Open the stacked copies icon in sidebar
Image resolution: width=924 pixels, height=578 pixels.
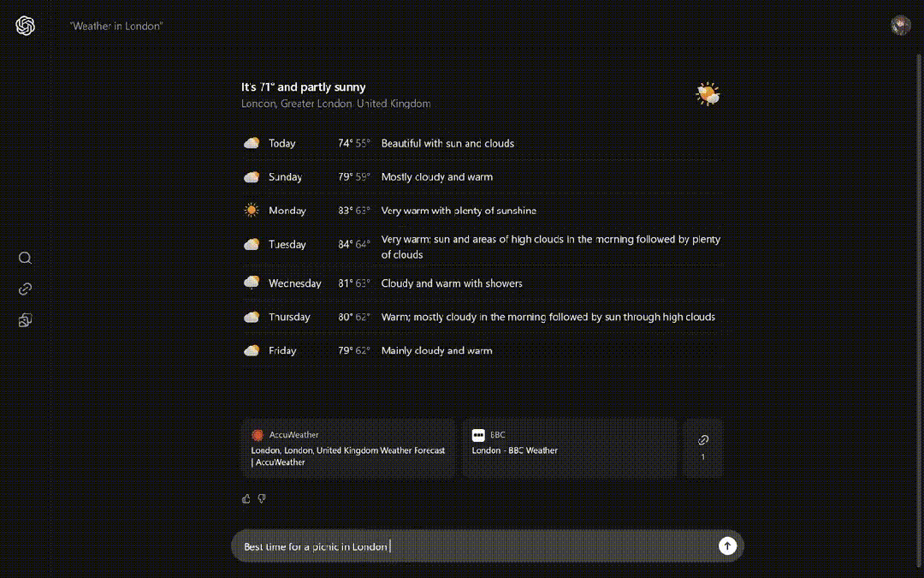[x=25, y=320]
